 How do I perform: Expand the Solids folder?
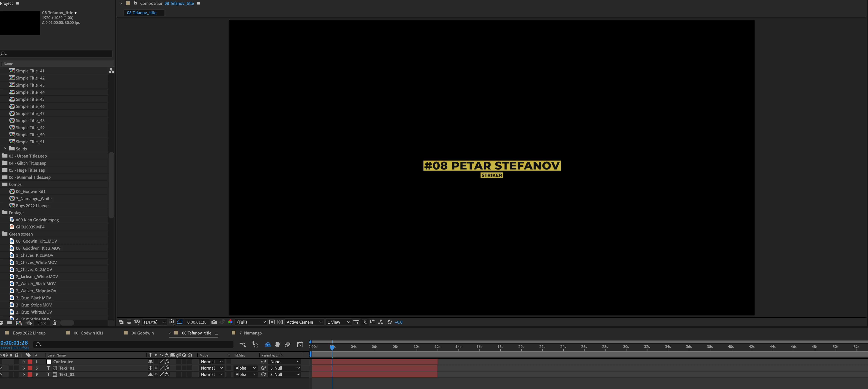click(x=5, y=149)
